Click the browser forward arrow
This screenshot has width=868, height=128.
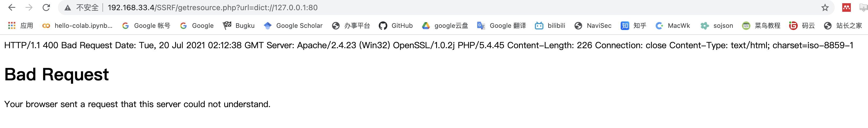click(x=29, y=7)
